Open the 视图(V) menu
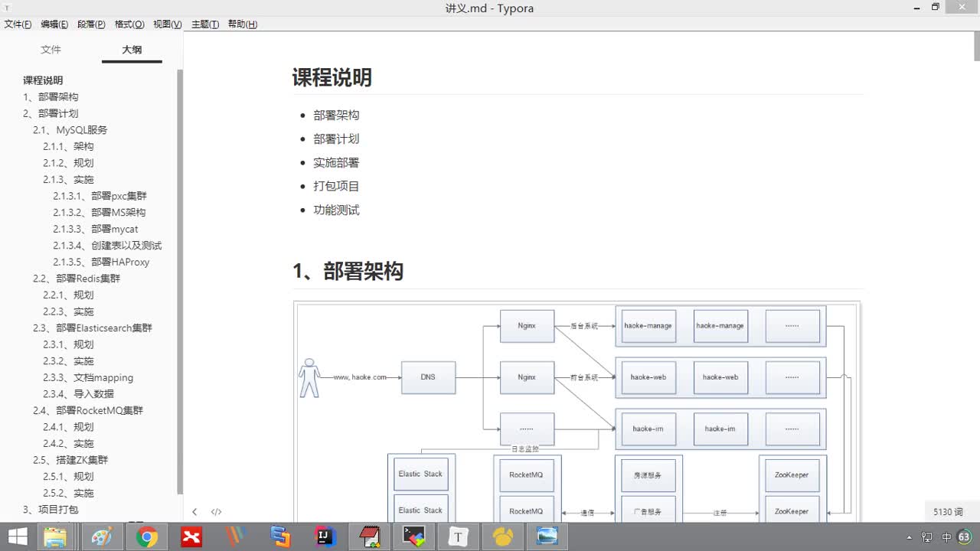 168,24
